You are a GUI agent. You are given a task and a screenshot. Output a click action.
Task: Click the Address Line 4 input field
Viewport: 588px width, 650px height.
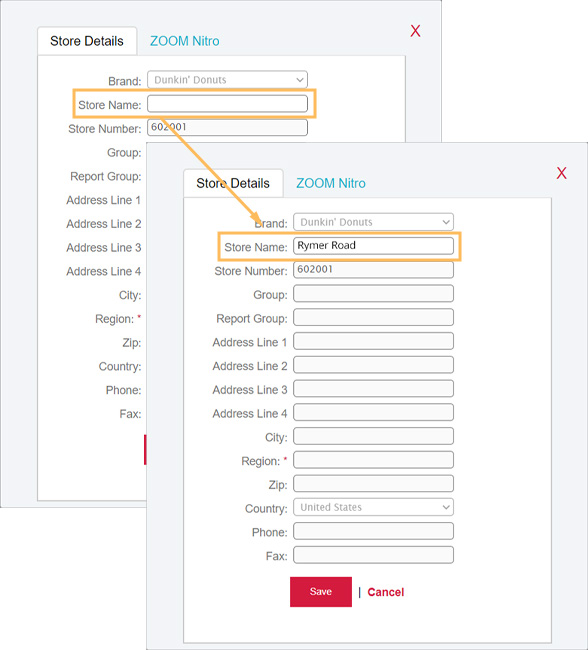[373, 412]
